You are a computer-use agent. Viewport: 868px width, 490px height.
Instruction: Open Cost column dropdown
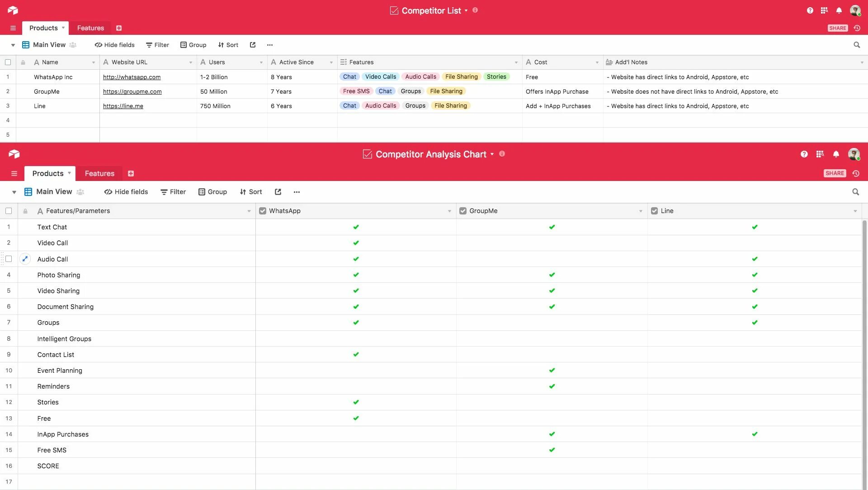597,62
